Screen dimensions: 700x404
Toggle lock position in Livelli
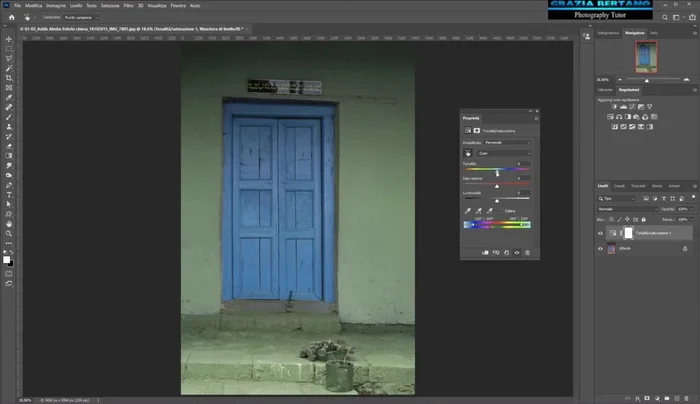pyautogui.click(x=627, y=220)
